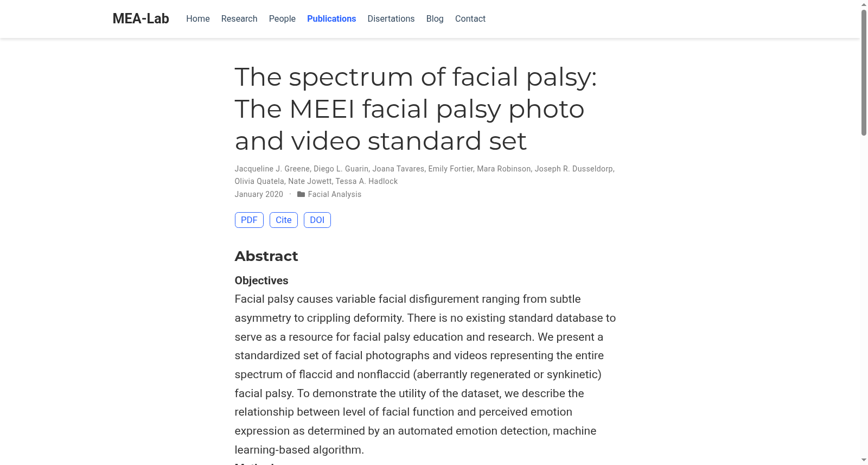The height and width of the screenshot is (465, 868).
Task: Select the Publications nav link
Action: tap(331, 18)
